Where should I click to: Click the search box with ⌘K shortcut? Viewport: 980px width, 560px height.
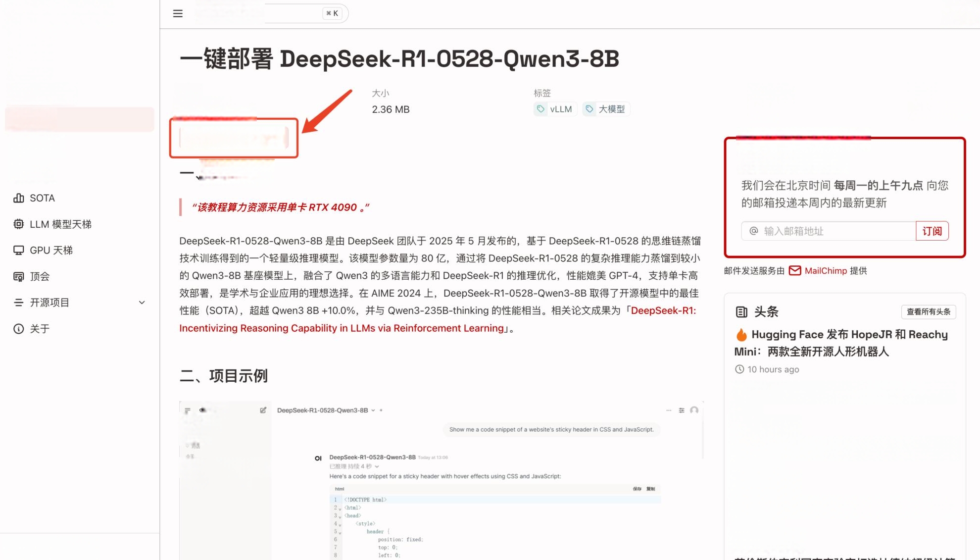point(306,13)
